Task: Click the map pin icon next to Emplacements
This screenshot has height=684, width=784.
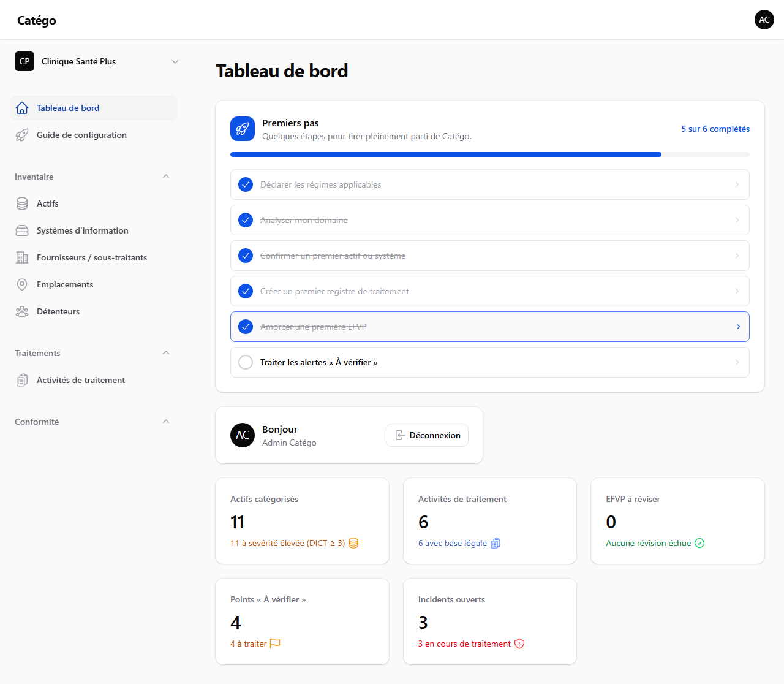Action: [22, 284]
